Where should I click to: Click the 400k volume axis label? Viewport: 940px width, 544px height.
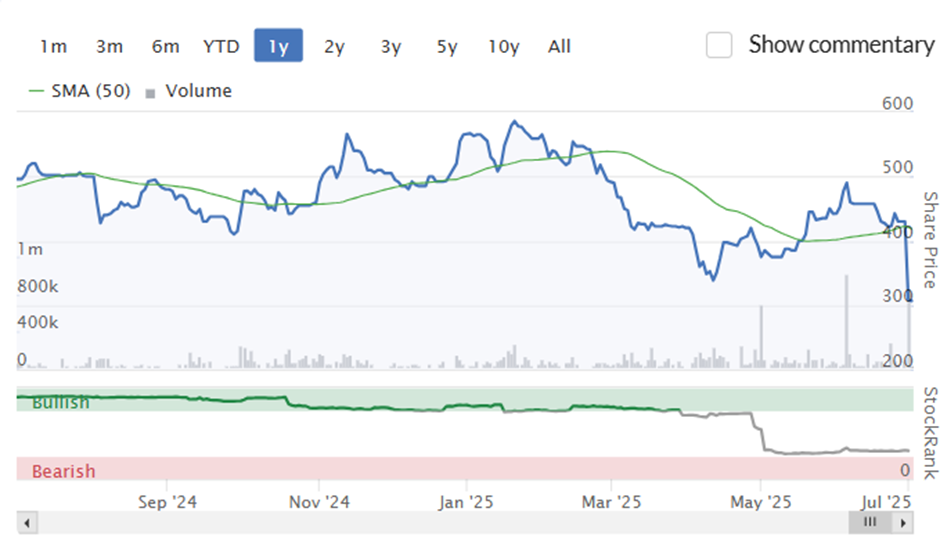pyautogui.click(x=38, y=323)
